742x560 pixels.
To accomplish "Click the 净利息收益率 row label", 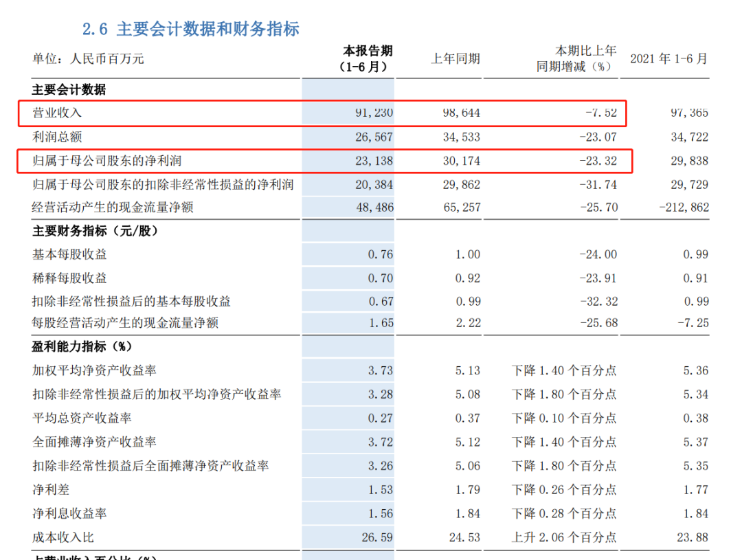I will (69, 513).
